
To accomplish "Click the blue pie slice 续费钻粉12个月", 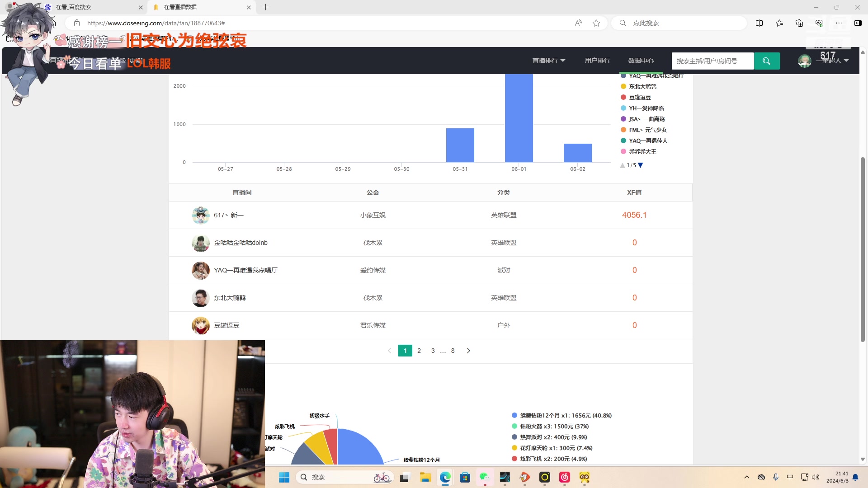I will (x=359, y=447).
